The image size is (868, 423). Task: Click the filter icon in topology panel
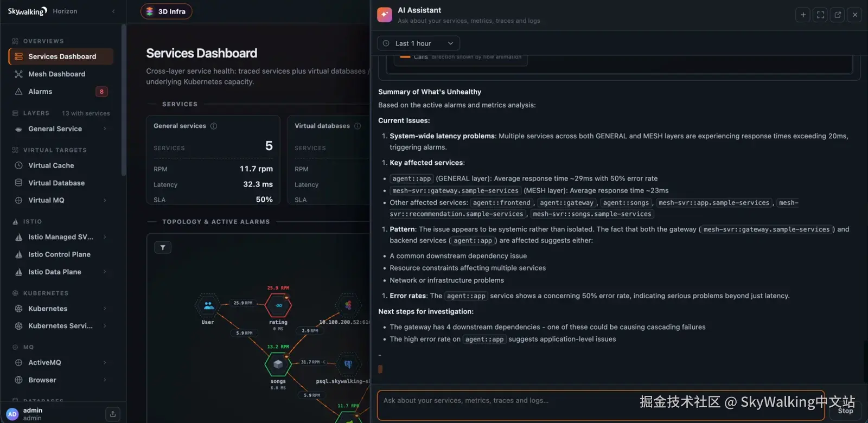[x=163, y=247]
